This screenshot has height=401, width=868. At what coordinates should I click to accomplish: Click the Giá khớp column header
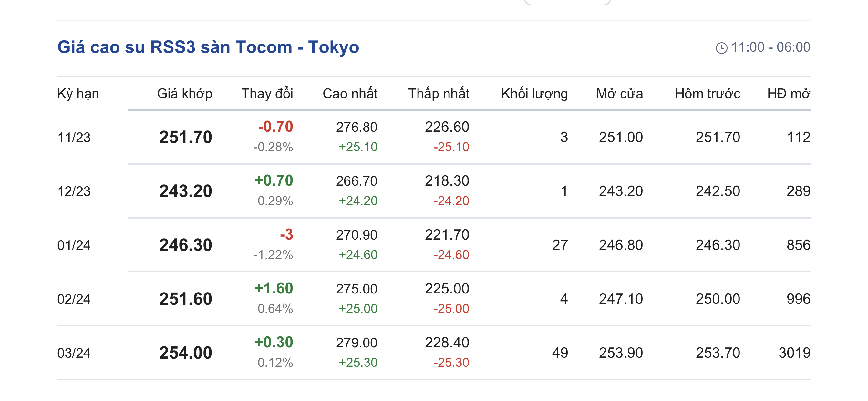[185, 93]
